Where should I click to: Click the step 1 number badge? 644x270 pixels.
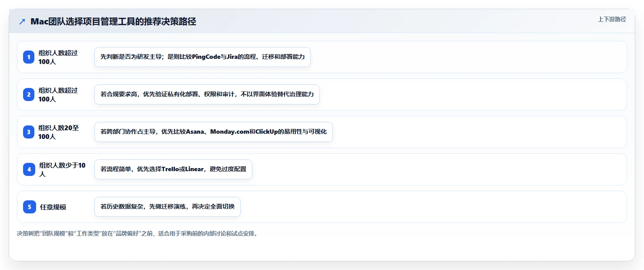(29, 57)
